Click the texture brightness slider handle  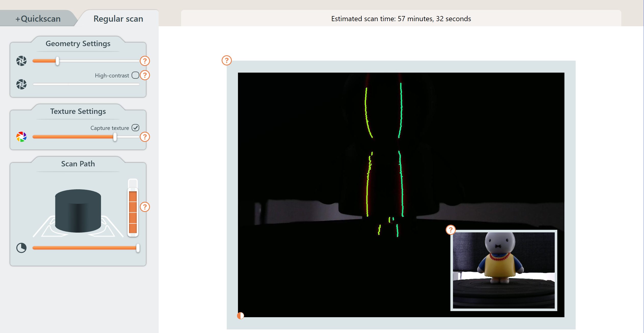coord(115,137)
